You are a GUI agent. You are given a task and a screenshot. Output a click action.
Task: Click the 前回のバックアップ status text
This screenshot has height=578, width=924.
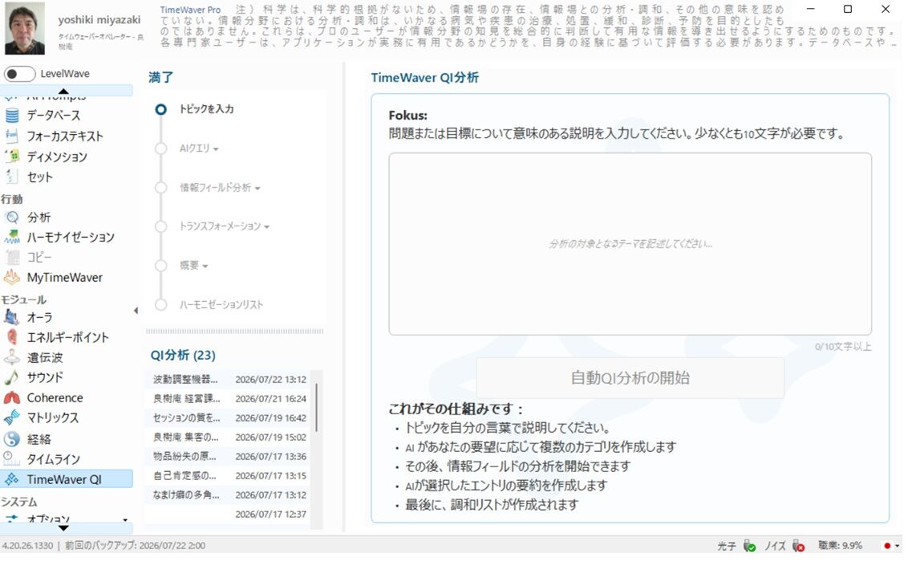click(135, 546)
